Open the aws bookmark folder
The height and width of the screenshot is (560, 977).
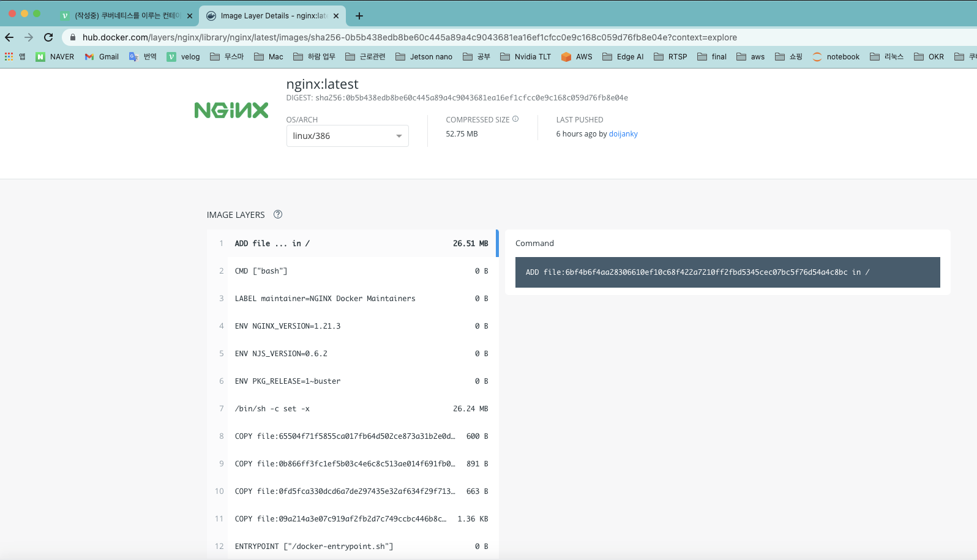(751, 56)
